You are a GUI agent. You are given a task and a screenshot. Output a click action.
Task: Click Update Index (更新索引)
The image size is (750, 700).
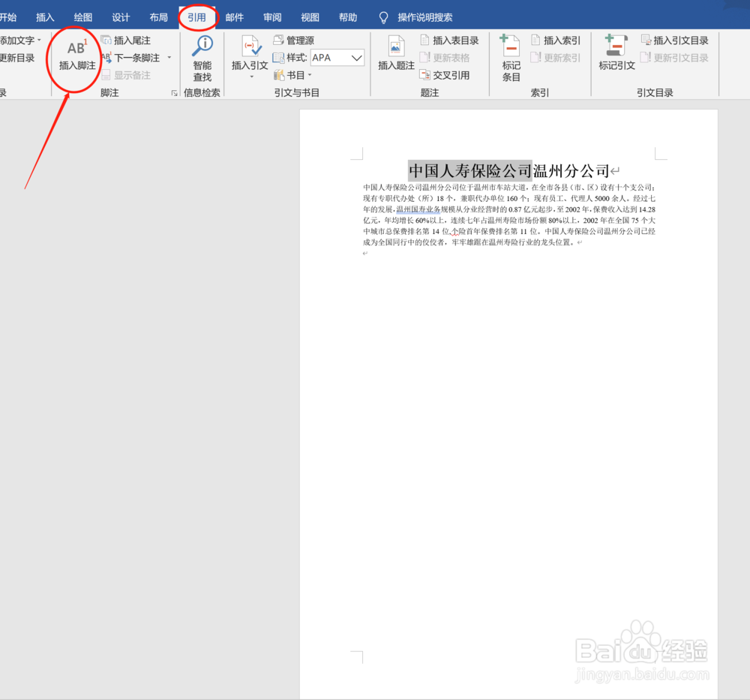tap(556, 58)
